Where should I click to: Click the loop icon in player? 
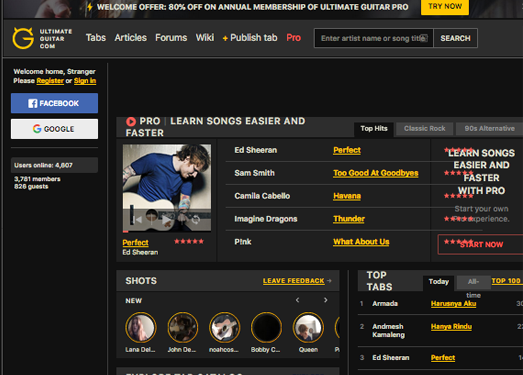[196, 220]
